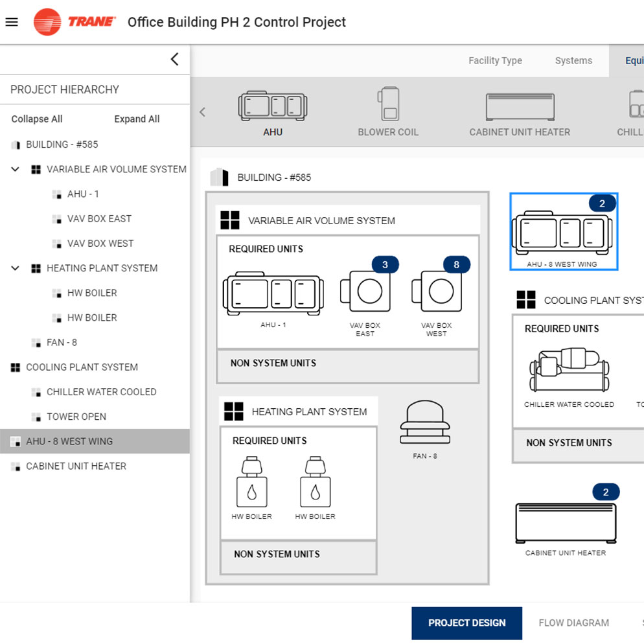This screenshot has height=644, width=644.
Task: Switch to the Systems tab
Action: point(573,60)
